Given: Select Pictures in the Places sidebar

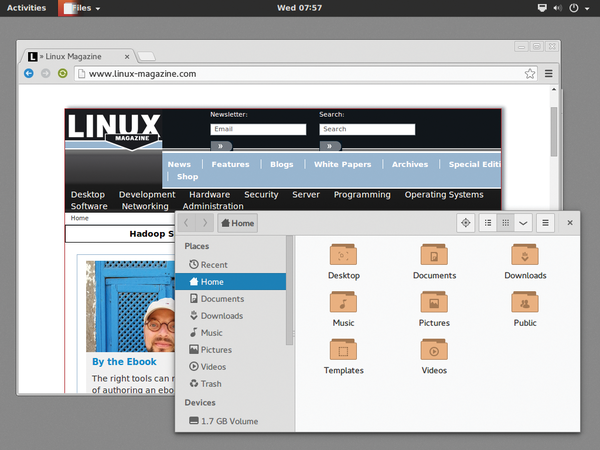Looking at the screenshot, I should 231,350.
